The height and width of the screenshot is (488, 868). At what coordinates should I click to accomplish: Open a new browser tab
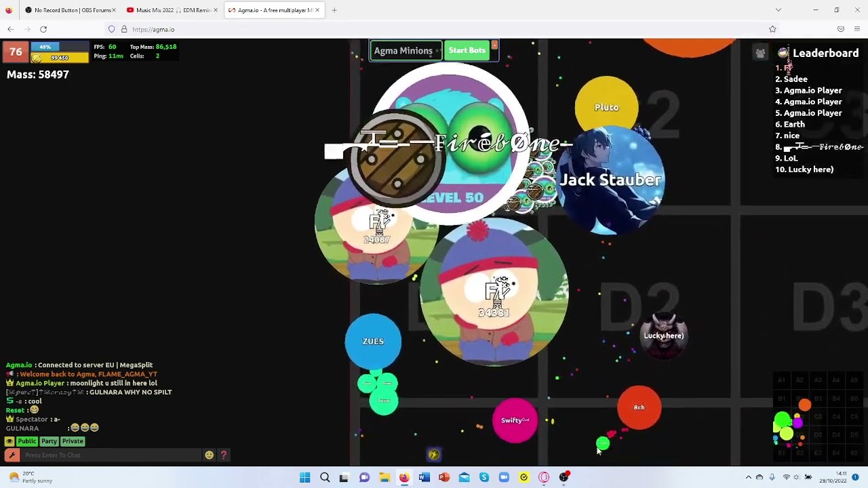(334, 10)
